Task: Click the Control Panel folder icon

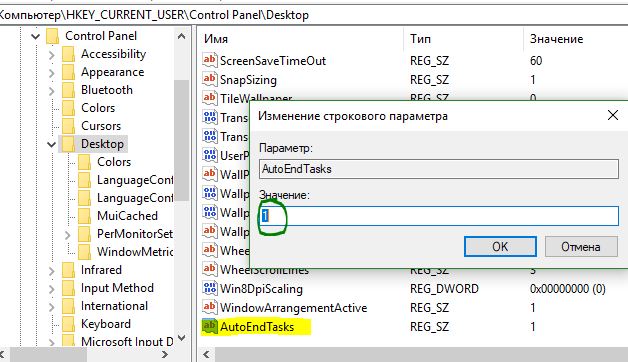Action: click(52, 36)
